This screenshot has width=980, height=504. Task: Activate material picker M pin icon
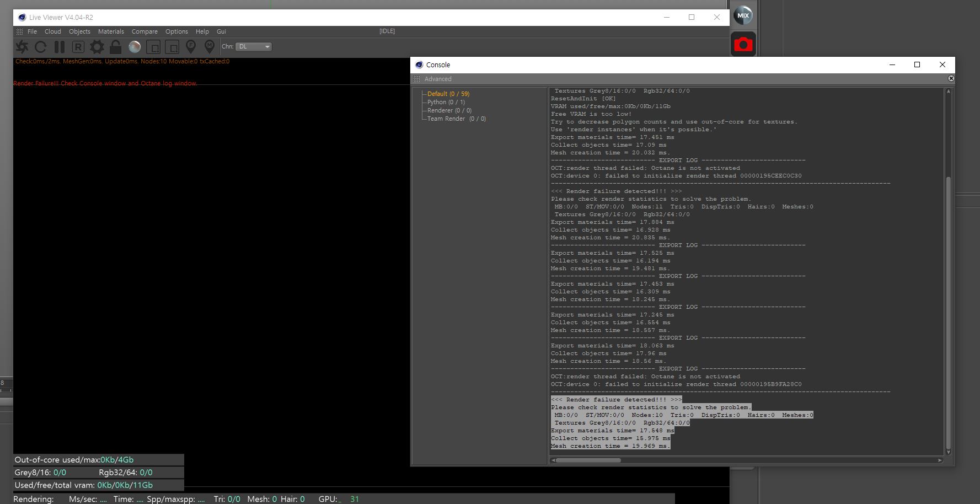click(210, 47)
